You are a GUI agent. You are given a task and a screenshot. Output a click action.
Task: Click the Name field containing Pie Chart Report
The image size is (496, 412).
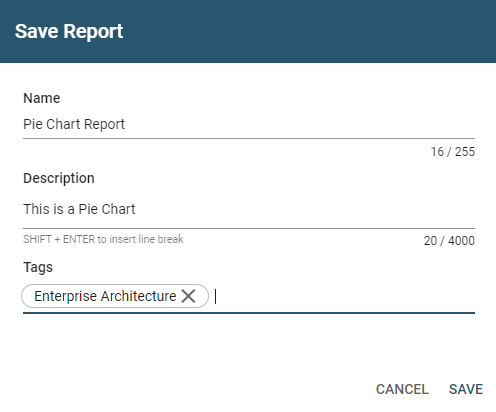249,124
